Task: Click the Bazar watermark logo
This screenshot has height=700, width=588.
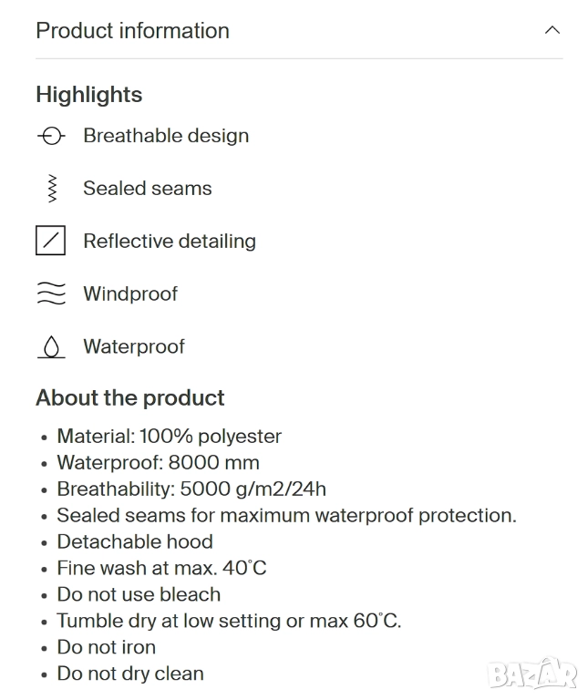Action: 532,674
